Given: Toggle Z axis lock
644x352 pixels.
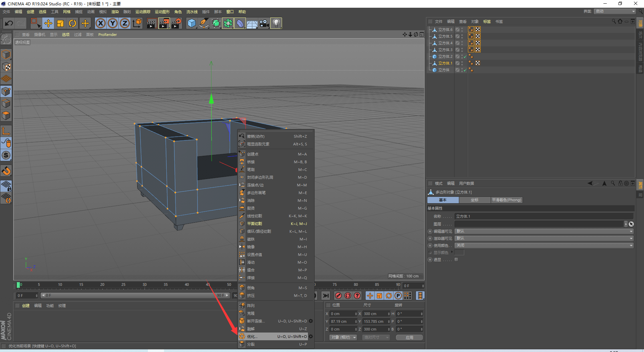Looking at the screenshot, I should pos(125,23).
